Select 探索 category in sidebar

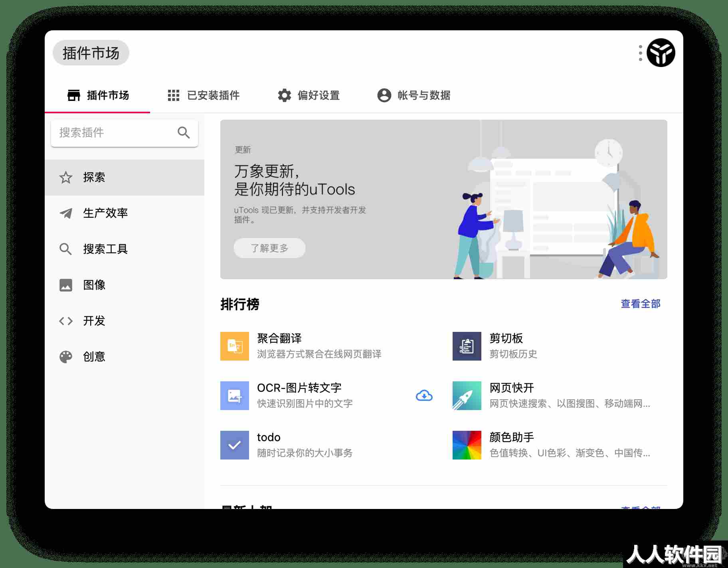coord(125,177)
